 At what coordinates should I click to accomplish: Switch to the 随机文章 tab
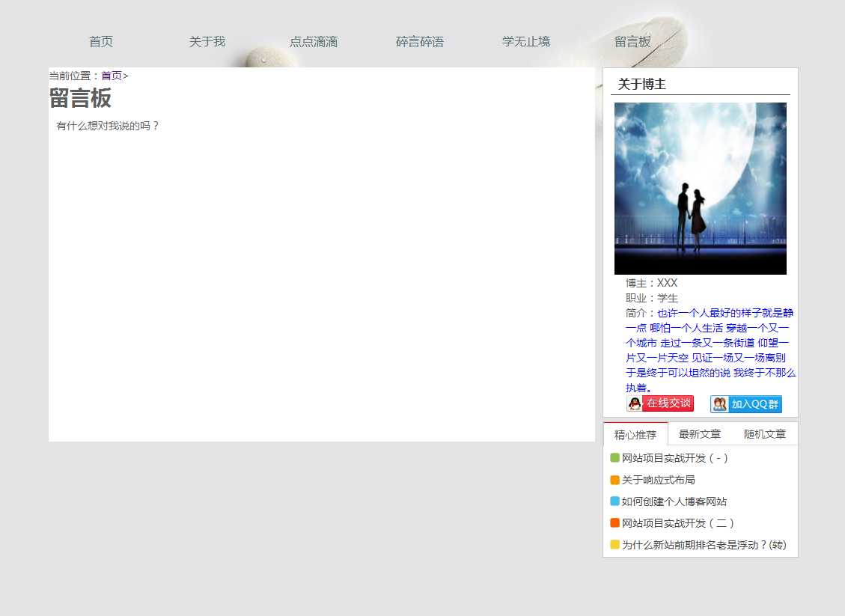pos(765,434)
